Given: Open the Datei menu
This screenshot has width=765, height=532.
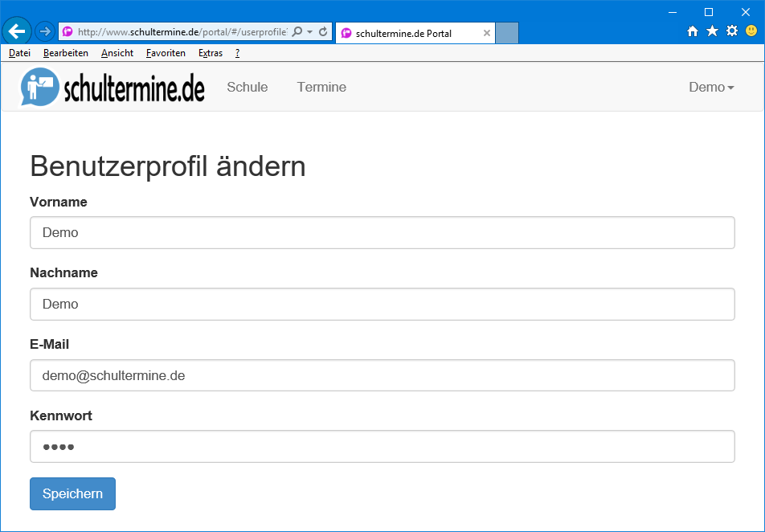Looking at the screenshot, I should 19,53.
